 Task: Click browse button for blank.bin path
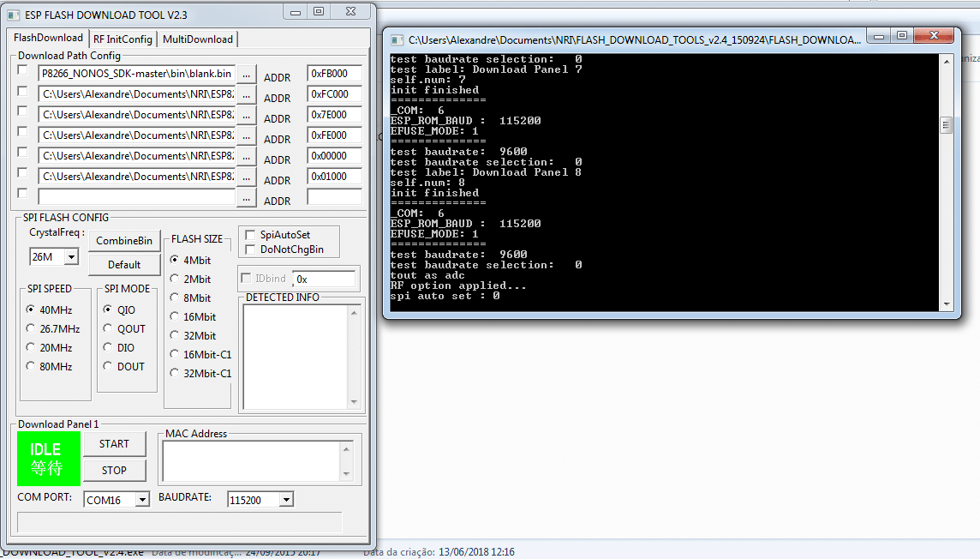tap(246, 75)
